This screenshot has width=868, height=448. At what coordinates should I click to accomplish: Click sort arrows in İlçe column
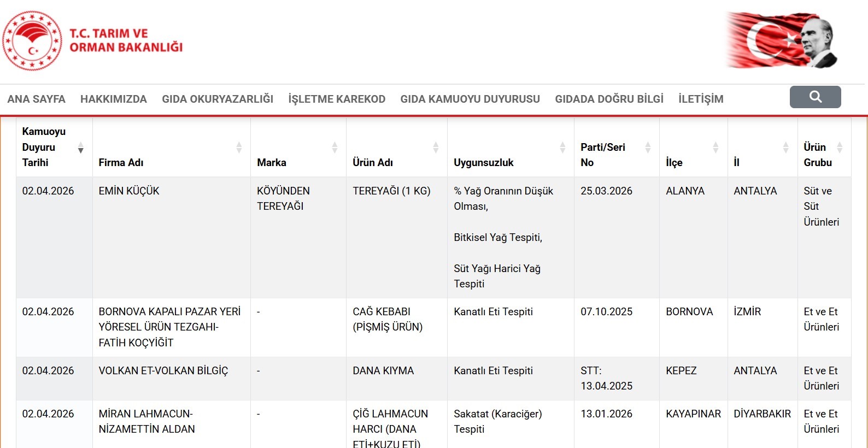pos(715,148)
